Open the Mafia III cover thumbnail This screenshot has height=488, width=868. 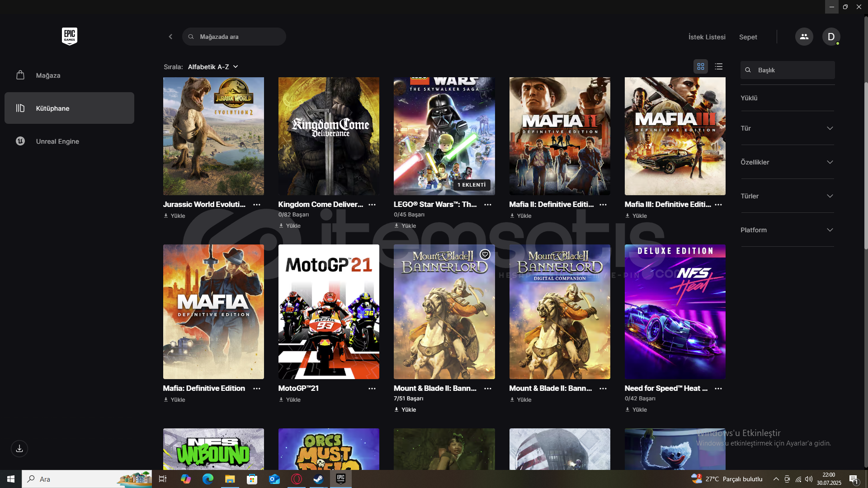(x=675, y=136)
